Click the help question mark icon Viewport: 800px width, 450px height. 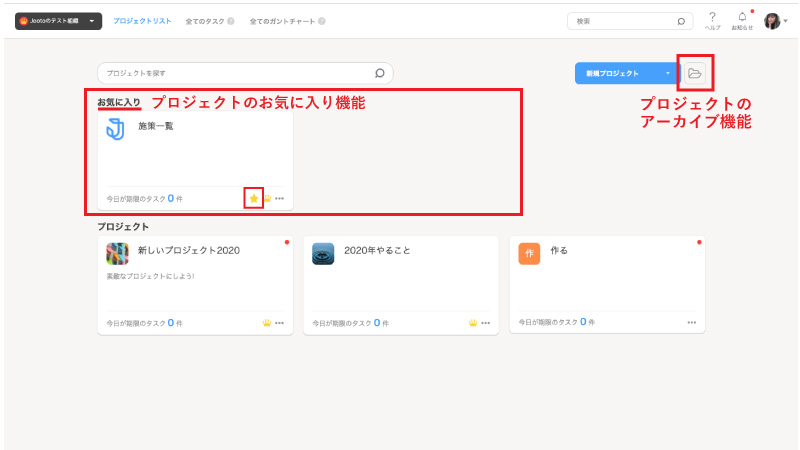pyautogui.click(x=712, y=17)
